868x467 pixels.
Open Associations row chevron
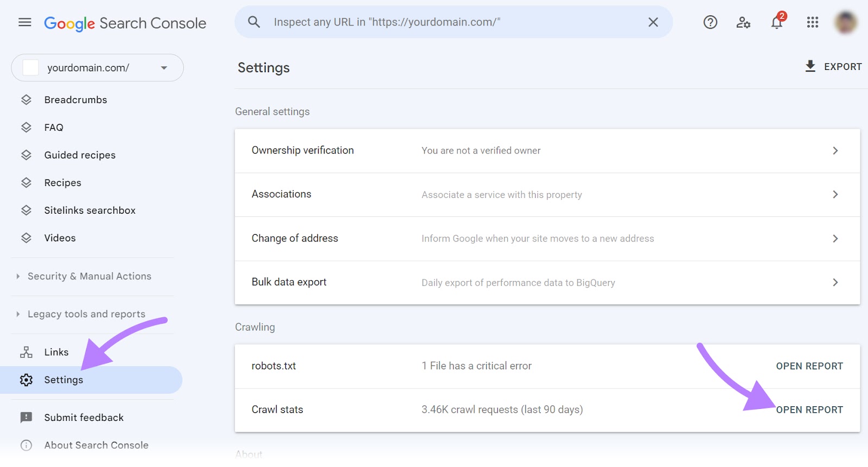[x=835, y=195]
